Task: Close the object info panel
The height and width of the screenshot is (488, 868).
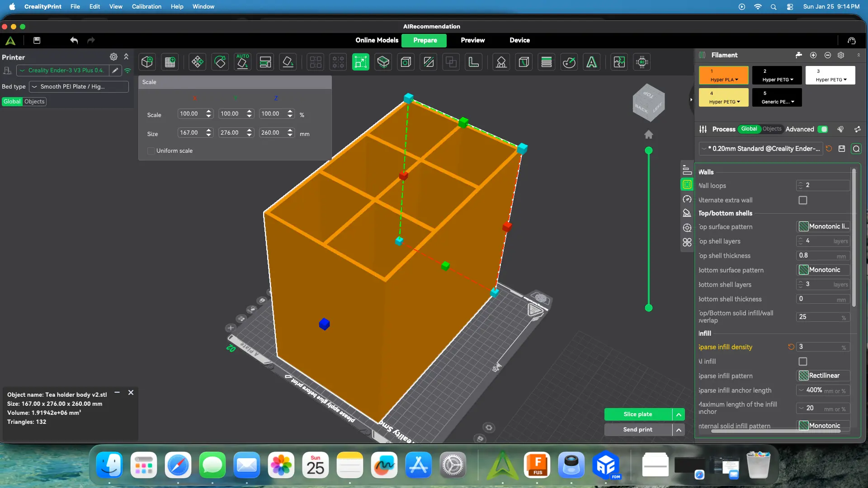Action: point(131,393)
